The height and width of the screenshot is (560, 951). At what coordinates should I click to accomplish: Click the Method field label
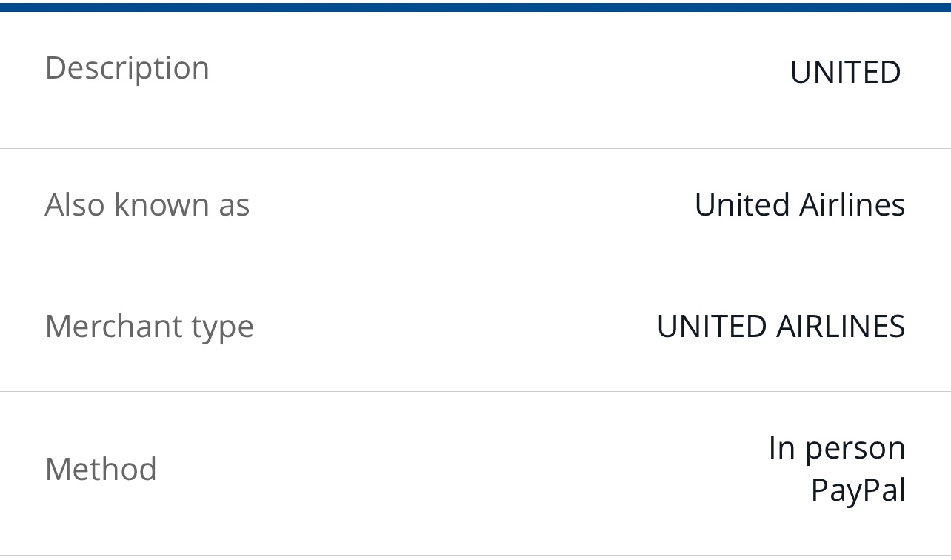[101, 469]
